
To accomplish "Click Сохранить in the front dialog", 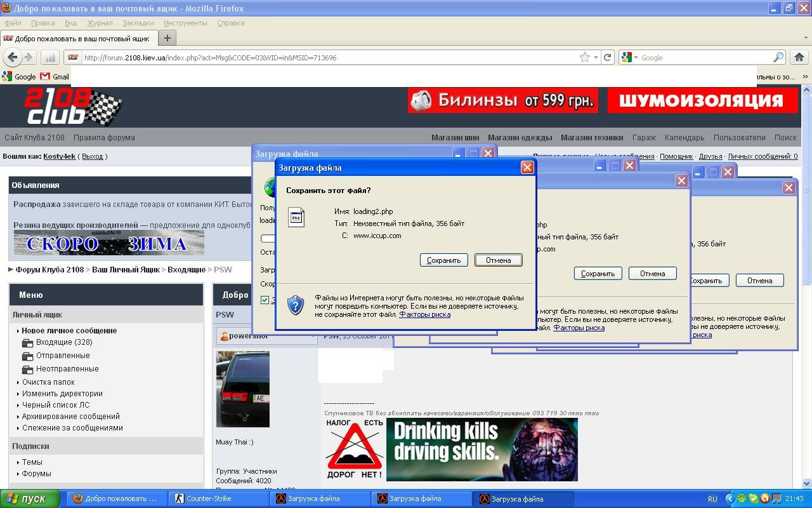I will click(x=443, y=260).
